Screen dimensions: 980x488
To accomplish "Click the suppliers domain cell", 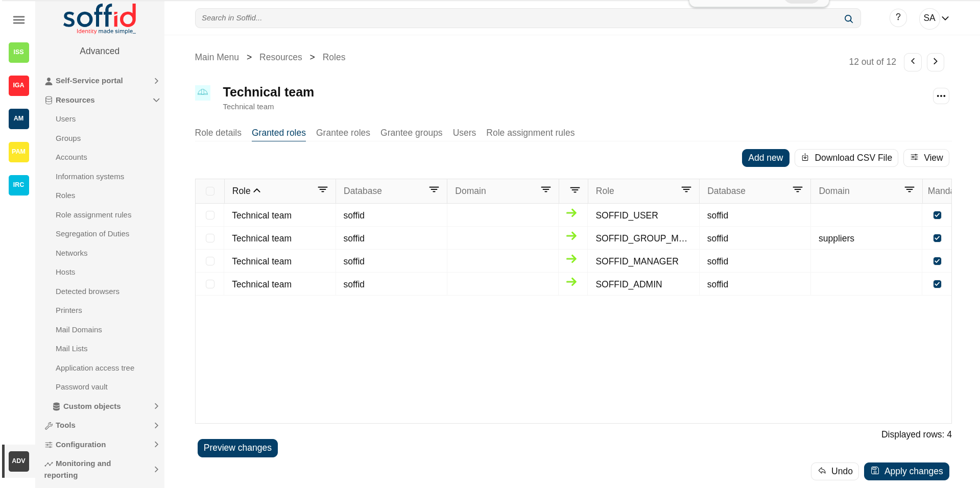I will (x=866, y=238).
